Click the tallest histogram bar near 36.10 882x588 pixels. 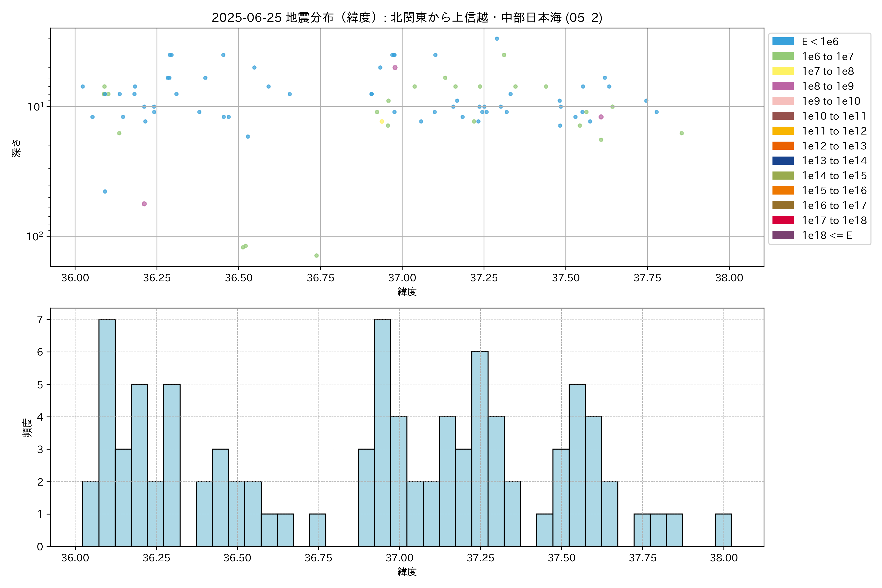[x=107, y=432]
